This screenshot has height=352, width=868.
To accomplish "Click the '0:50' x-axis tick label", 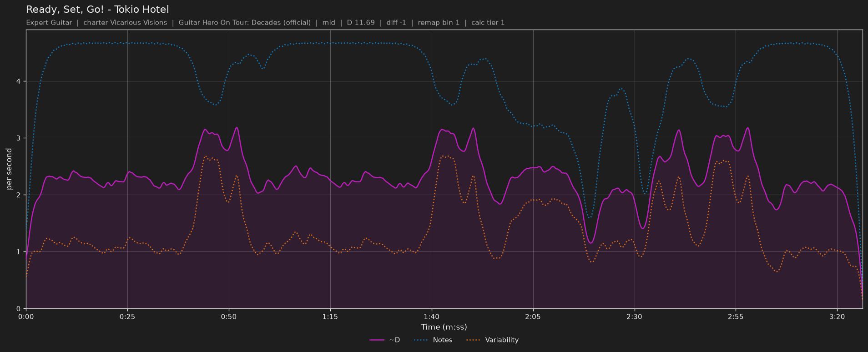I will (x=229, y=317).
